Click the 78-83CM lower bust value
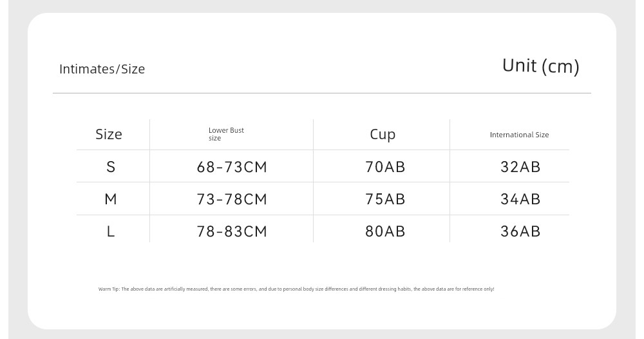Image resolution: width=644 pixels, height=339 pixels. click(232, 231)
